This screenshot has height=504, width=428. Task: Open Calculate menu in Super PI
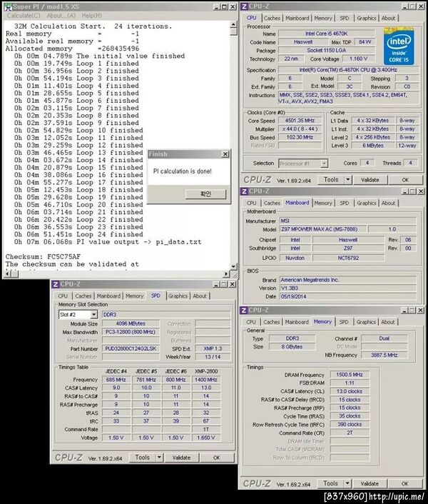pyautogui.click(x=24, y=16)
